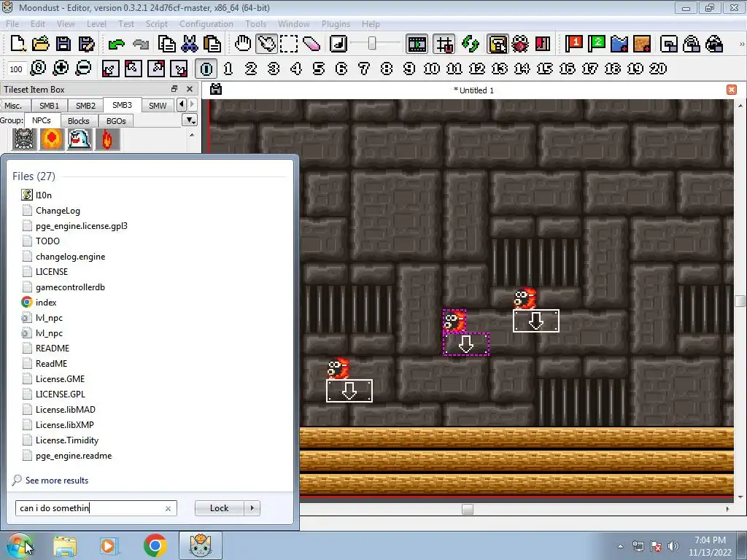Click the red bookmark panel icon
The width and height of the screenshot is (747, 560).
(x=543, y=44)
